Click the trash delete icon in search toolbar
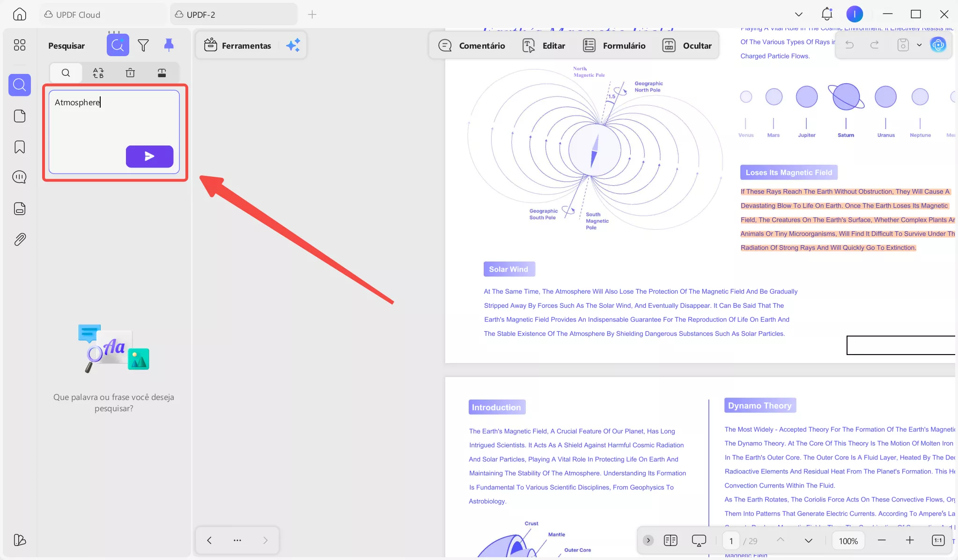Image resolution: width=958 pixels, height=560 pixels. 130,73
